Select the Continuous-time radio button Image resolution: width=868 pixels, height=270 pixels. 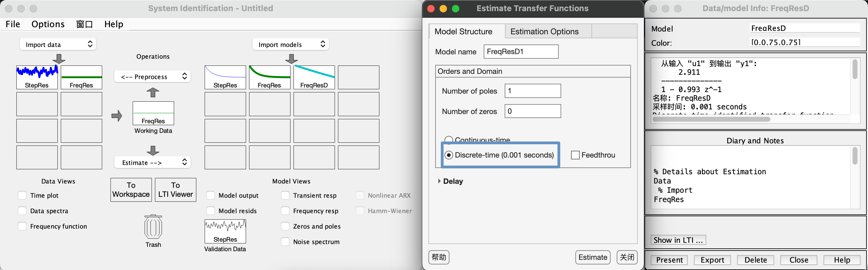[x=449, y=140]
